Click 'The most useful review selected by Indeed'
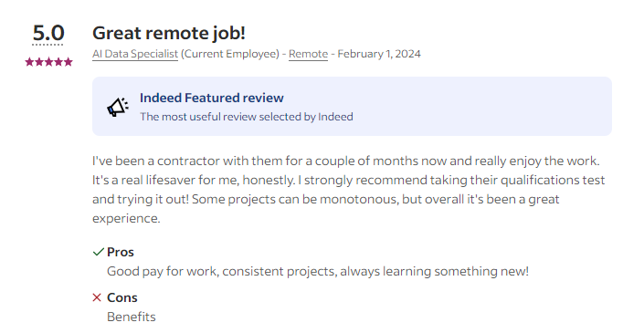The width and height of the screenshot is (644, 333). [247, 117]
